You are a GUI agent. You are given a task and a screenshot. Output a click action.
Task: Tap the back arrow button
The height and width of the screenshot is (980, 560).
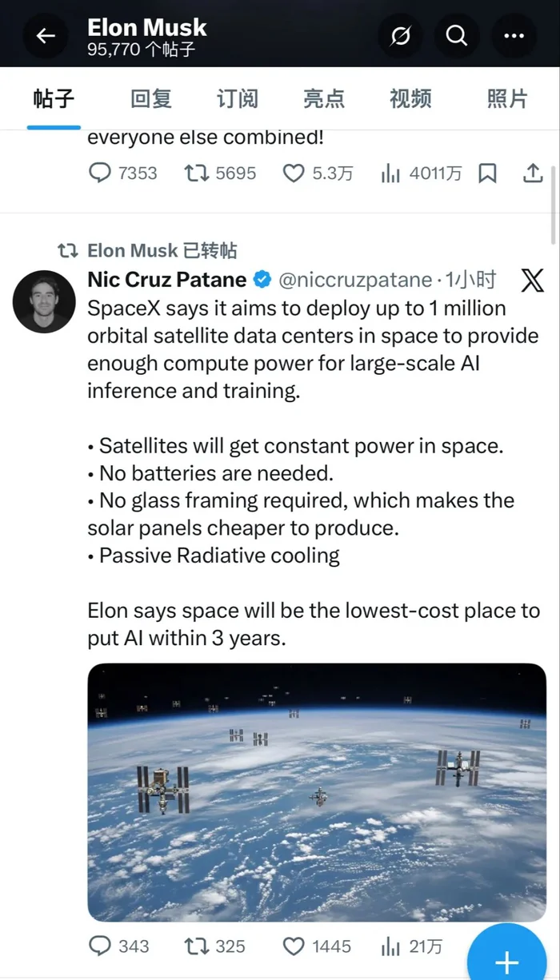(46, 36)
